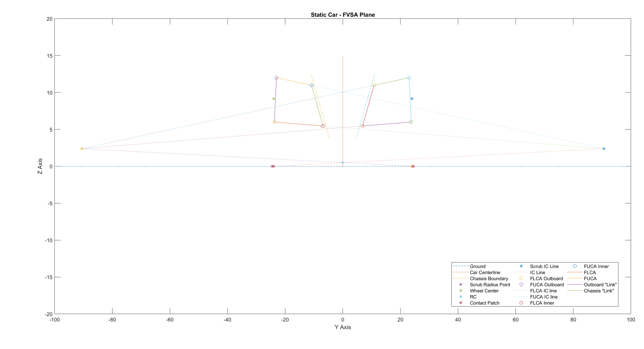Click the Z Axis label on left side

40,166
